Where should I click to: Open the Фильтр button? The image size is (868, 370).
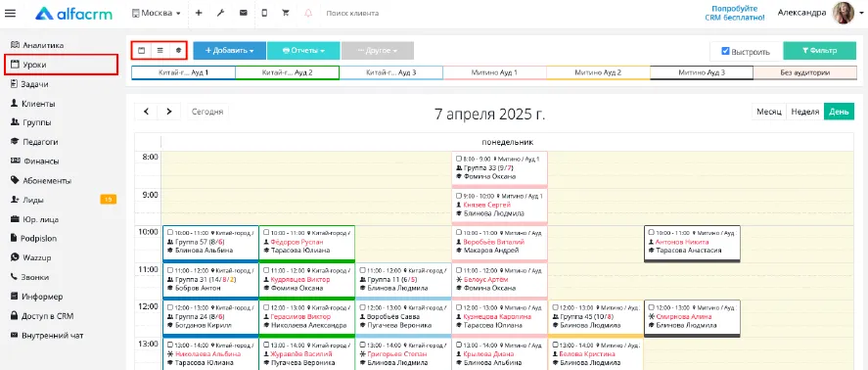[x=820, y=51]
